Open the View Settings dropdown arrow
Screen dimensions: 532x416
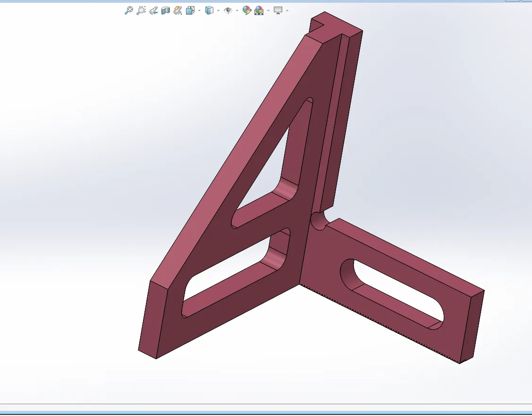287,10
